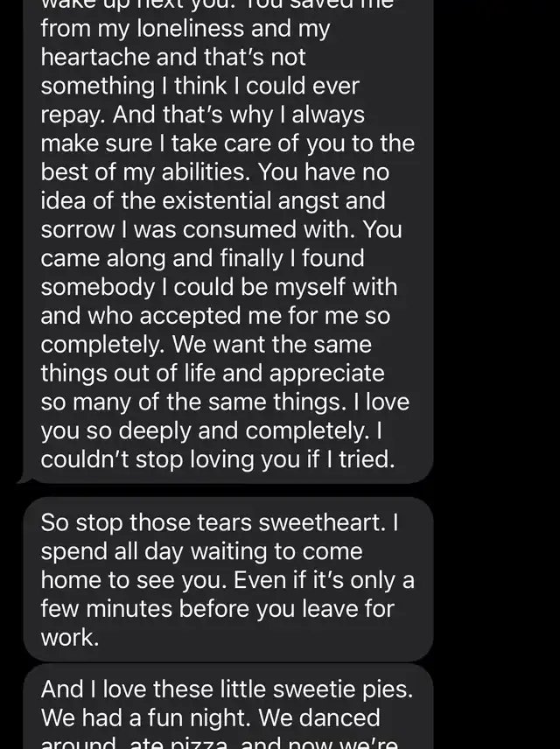Click the bubble tail of the long message
The image size is (560, 749).
tap(24, 478)
